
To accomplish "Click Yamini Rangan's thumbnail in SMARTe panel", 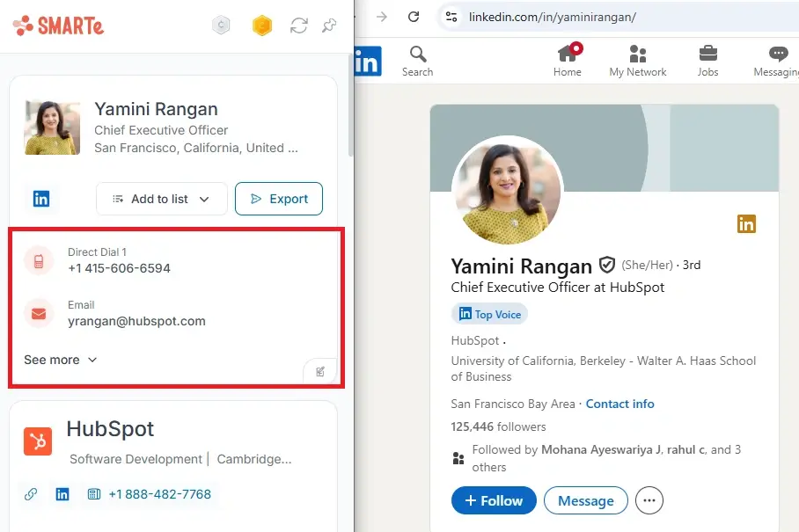I will [x=52, y=128].
